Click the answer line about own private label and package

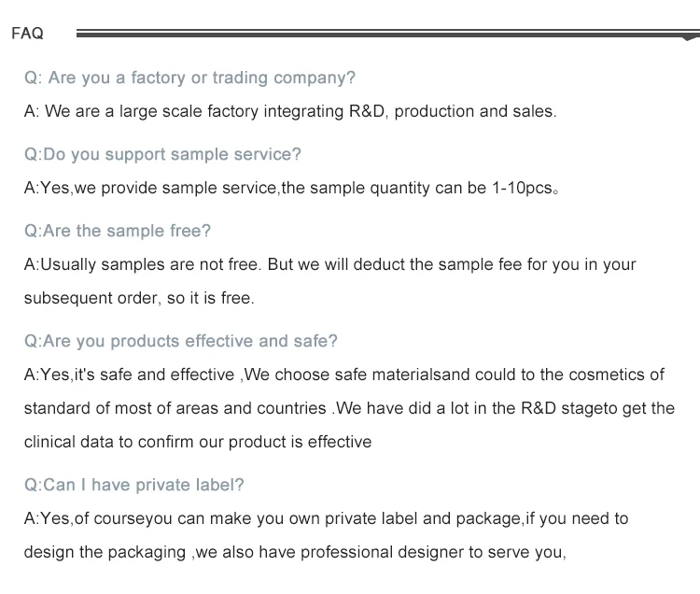pos(326,518)
